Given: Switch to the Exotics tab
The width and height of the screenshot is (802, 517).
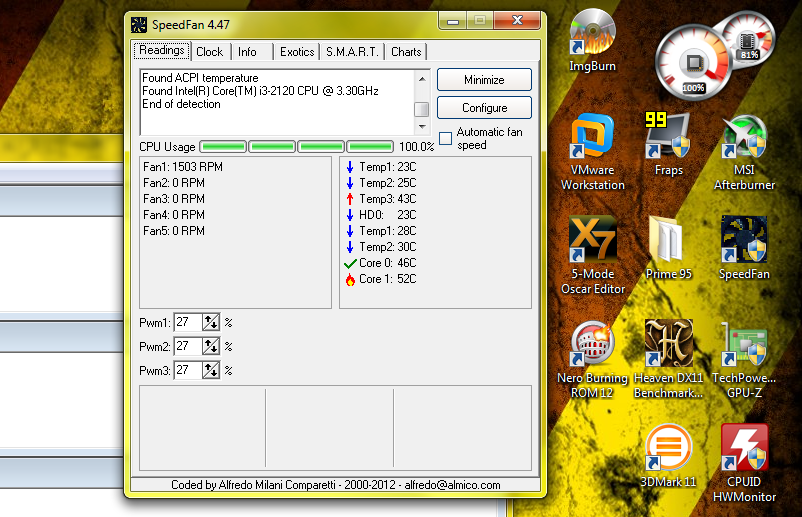Looking at the screenshot, I should (x=297, y=52).
